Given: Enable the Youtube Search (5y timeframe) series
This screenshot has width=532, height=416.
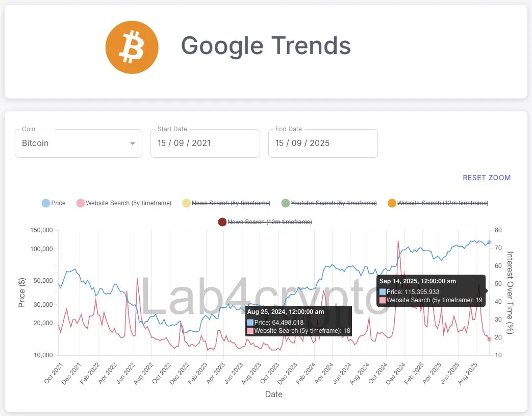Looking at the screenshot, I should point(334,203).
